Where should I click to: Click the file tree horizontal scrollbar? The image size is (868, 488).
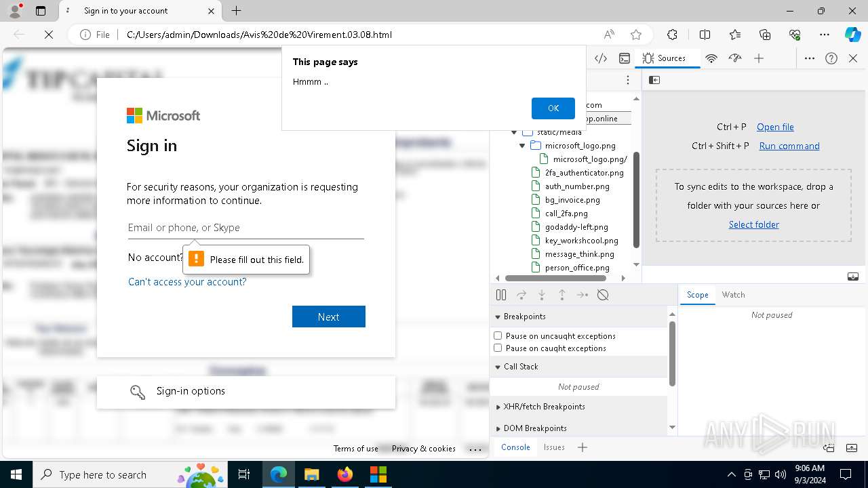(555, 278)
